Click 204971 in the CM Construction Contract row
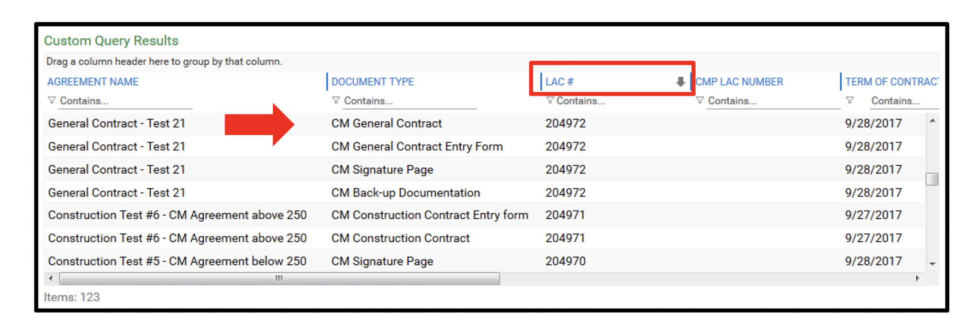Viewport: 980px width, 334px height. (565, 238)
